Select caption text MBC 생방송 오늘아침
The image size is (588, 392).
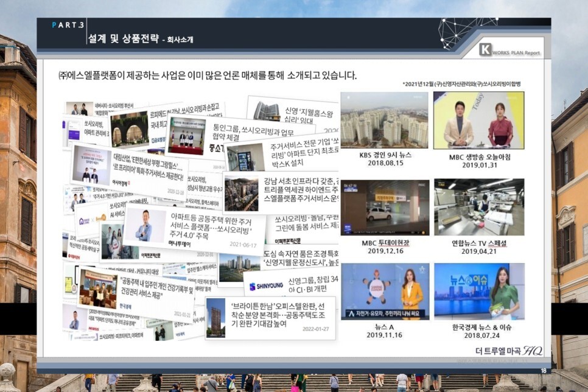tap(479, 157)
